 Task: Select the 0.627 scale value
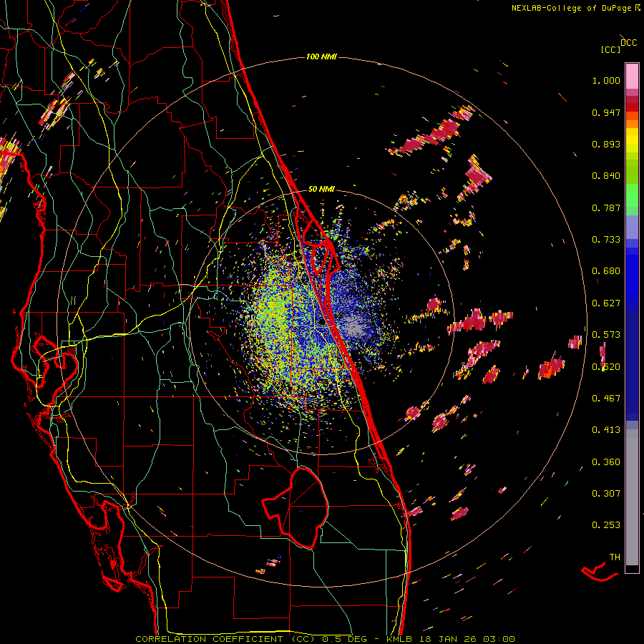(x=606, y=303)
